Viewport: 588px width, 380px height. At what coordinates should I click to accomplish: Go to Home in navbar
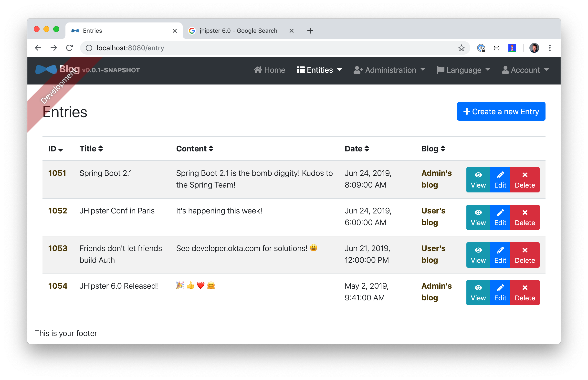point(269,70)
